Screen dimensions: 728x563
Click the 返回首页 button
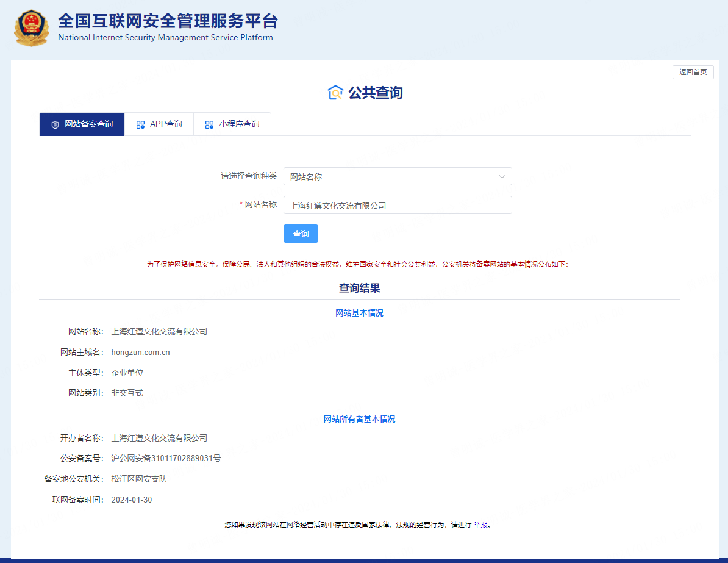(693, 72)
